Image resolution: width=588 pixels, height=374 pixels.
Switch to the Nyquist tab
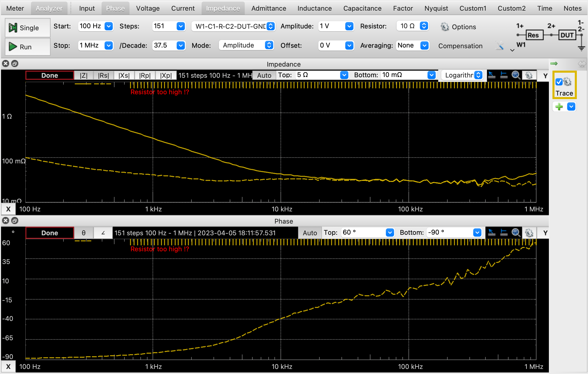(x=436, y=8)
